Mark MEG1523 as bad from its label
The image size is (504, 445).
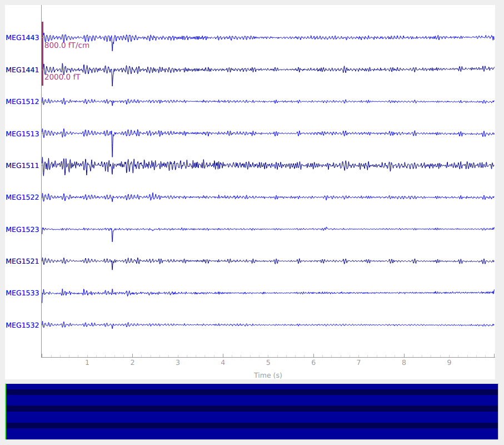pos(22,229)
